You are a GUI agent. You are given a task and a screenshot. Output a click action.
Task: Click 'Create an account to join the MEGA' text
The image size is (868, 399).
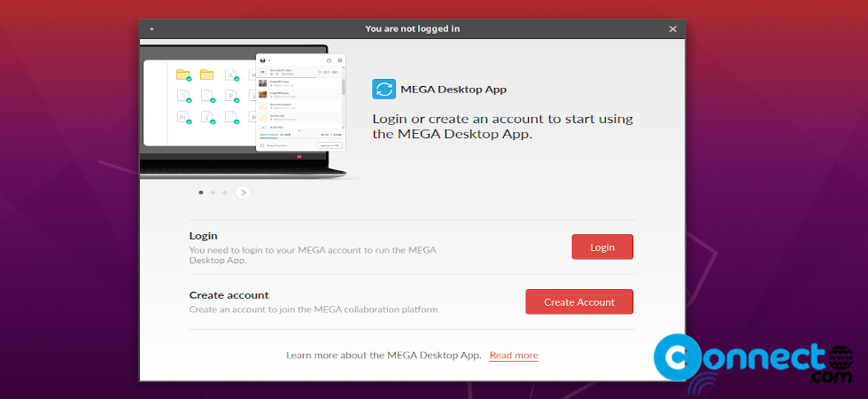pyautogui.click(x=314, y=309)
